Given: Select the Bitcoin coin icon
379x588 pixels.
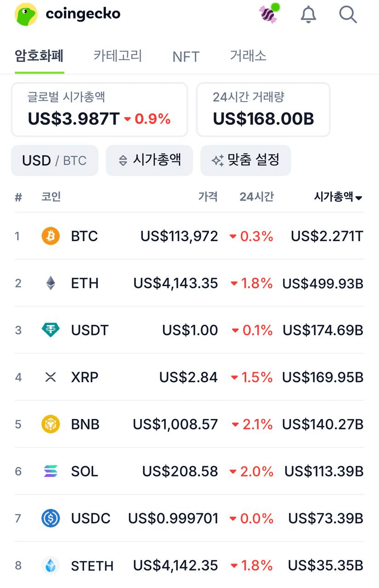Looking at the screenshot, I should [x=51, y=236].
